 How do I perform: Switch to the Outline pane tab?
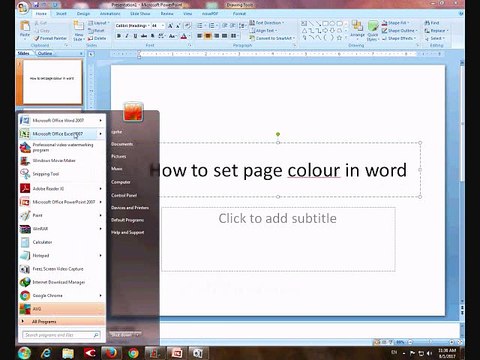click(45, 53)
